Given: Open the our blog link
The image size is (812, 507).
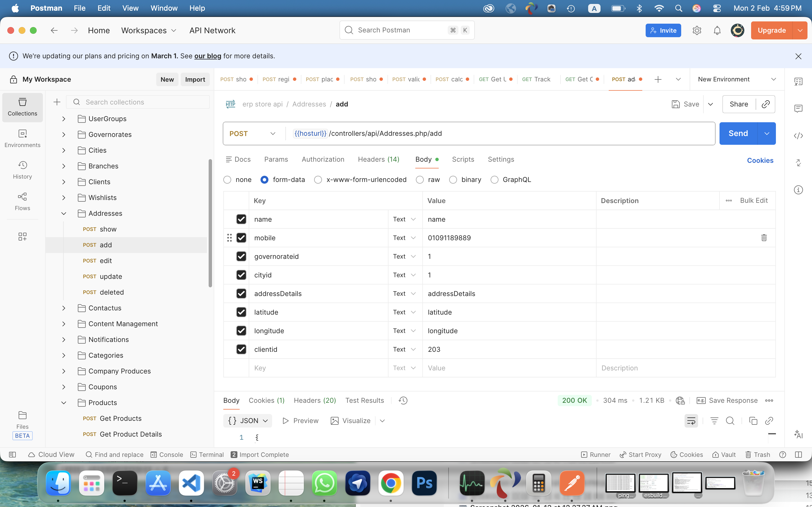Looking at the screenshot, I should pos(207,56).
